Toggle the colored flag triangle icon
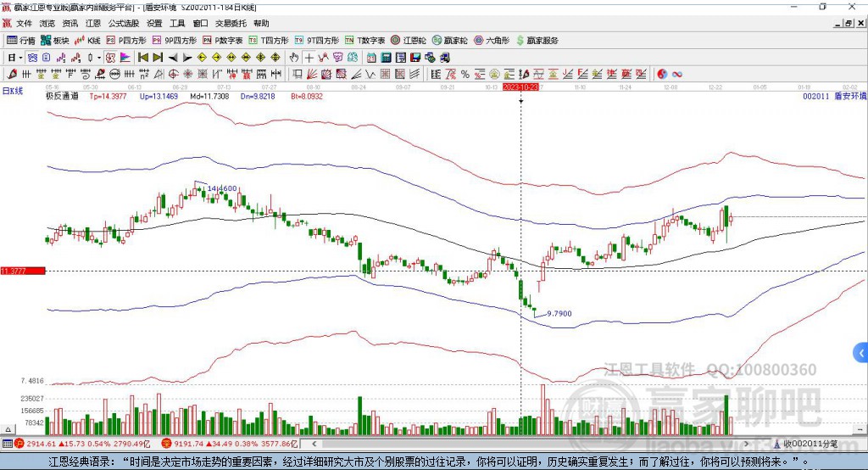 [x=125, y=58]
